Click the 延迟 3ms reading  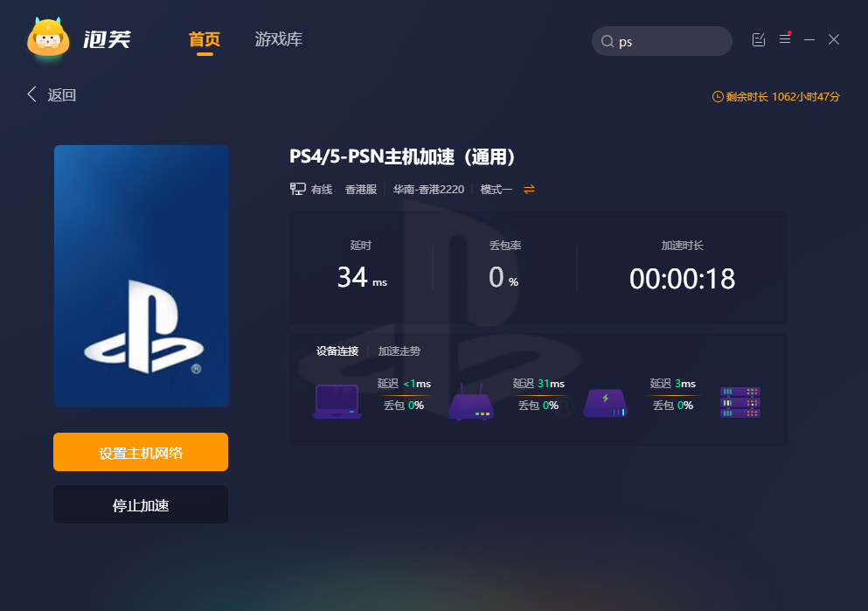pyautogui.click(x=672, y=384)
